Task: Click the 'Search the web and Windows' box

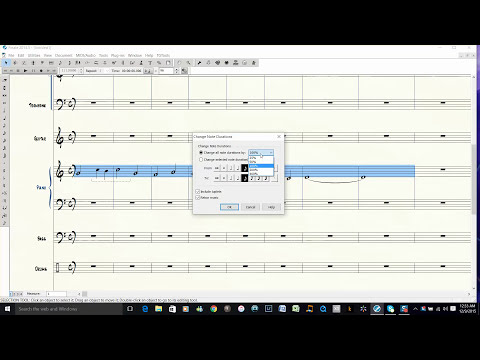Action: [x=68, y=309]
